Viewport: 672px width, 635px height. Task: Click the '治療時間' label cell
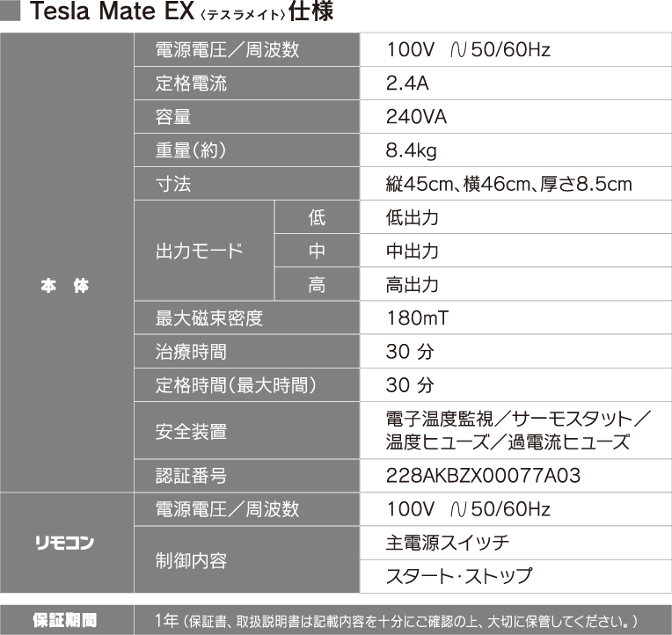(x=247, y=351)
